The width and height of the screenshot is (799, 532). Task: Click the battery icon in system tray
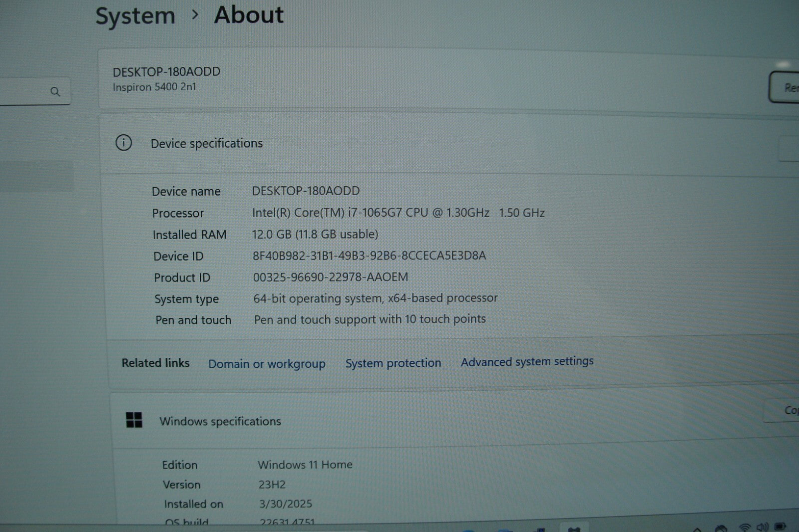point(780,527)
